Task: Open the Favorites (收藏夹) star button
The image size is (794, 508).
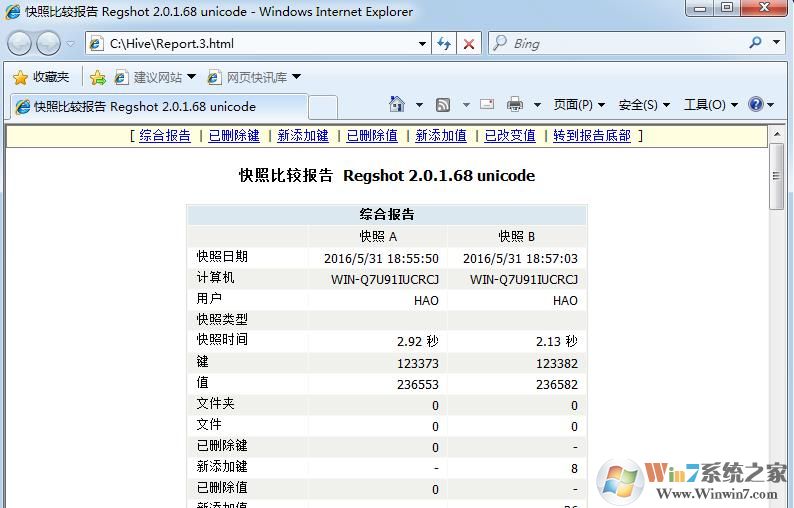Action: [41, 77]
